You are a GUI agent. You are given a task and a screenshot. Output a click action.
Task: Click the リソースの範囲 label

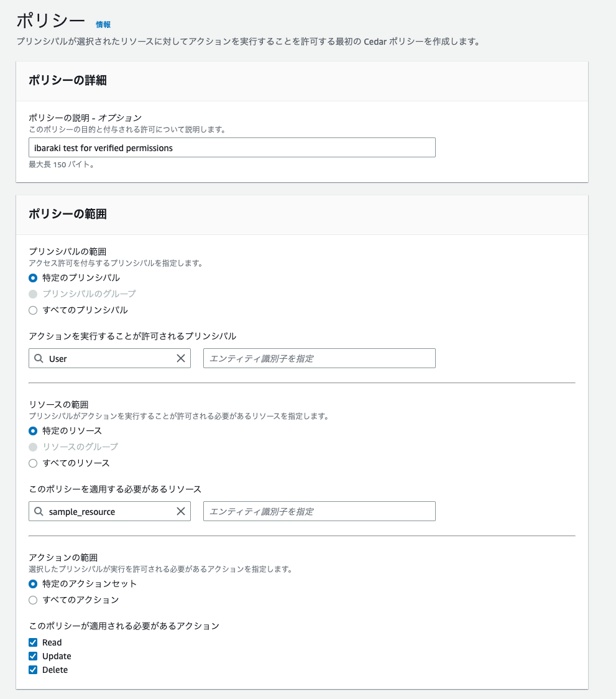coord(58,404)
